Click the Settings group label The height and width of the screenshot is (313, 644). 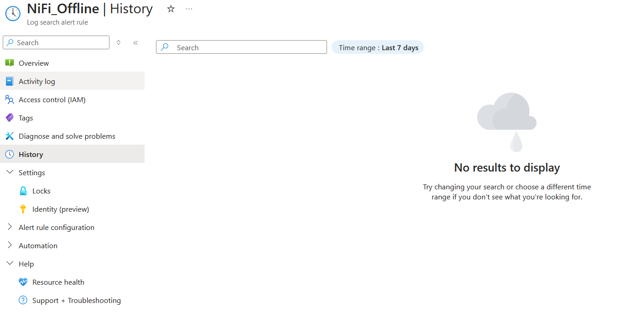pos(32,172)
